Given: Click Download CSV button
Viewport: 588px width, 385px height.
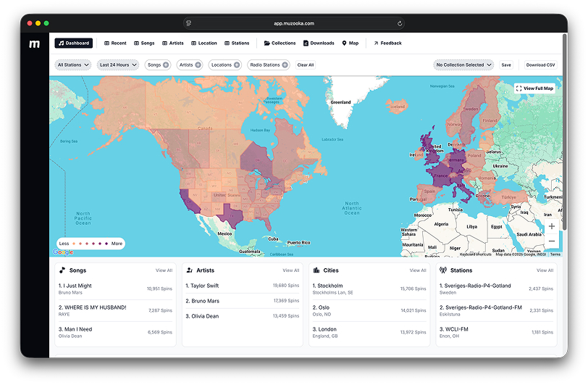Looking at the screenshot, I should point(540,65).
